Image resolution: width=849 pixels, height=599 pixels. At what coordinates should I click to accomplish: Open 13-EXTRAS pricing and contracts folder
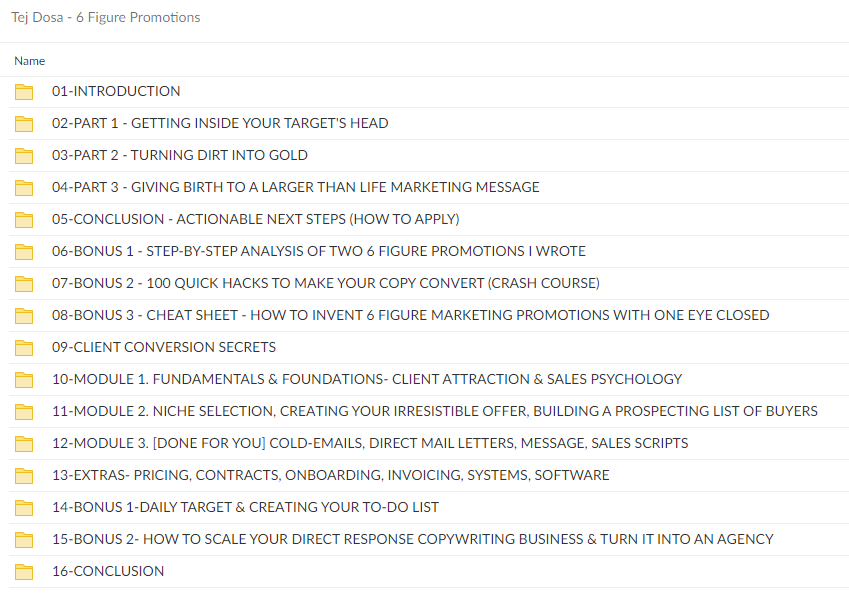(331, 475)
